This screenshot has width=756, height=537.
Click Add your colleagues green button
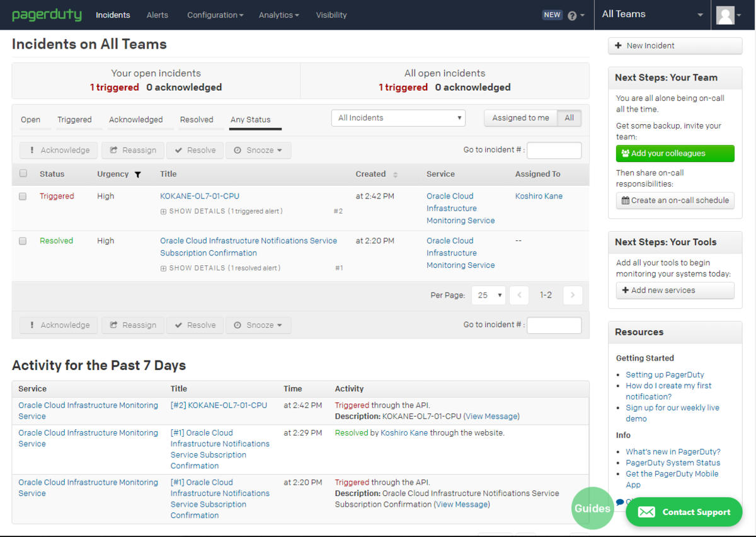[x=675, y=153]
